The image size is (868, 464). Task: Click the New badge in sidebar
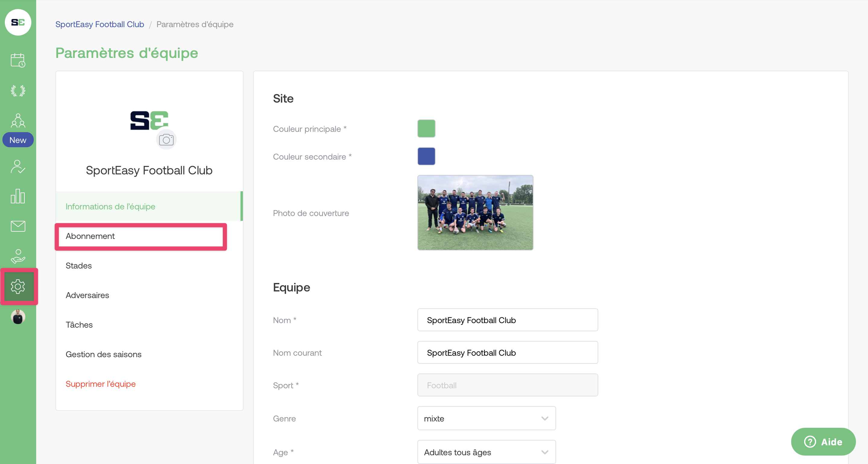[x=18, y=140]
